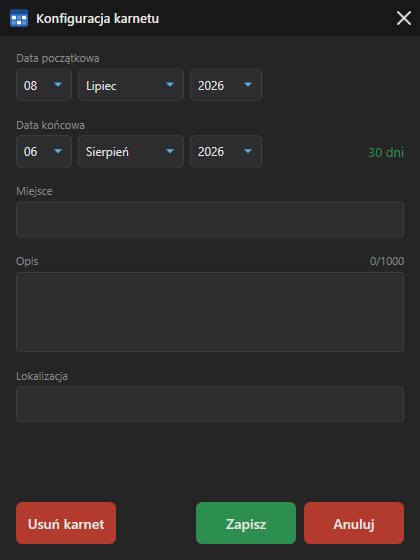Screen dimensions: 420x560
Task: Open the end date day dropdown showing 06
Action: click(x=44, y=151)
